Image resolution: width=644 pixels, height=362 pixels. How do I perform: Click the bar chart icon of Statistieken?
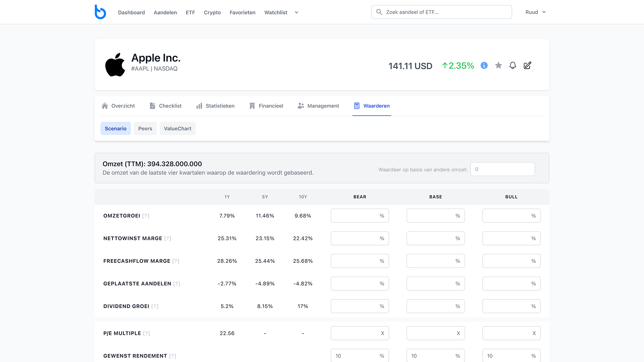coord(199,106)
